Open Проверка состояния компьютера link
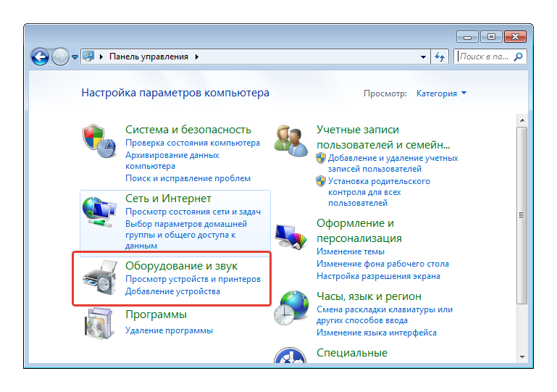 click(x=193, y=143)
